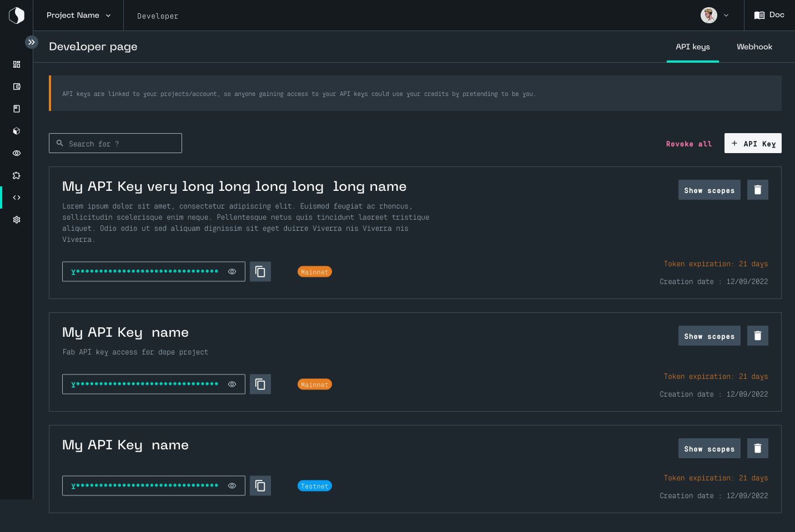Reveal the very long name key's value
Image resolution: width=795 pixels, height=532 pixels.
[232, 272]
